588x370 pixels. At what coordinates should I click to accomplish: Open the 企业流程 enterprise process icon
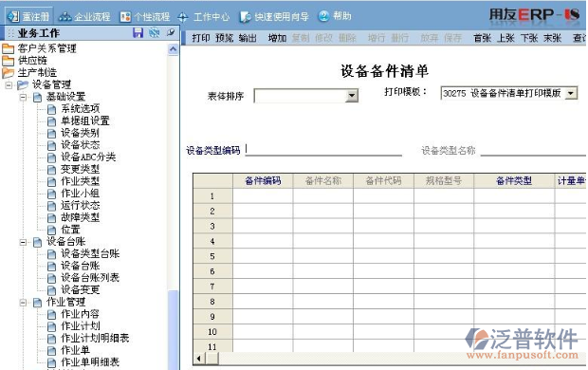pyautogui.click(x=64, y=16)
